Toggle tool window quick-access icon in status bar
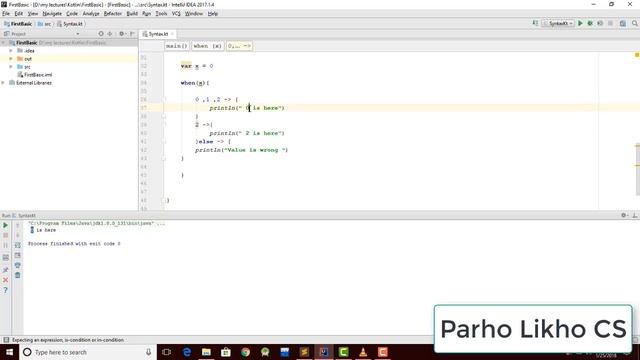 [6, 340]
